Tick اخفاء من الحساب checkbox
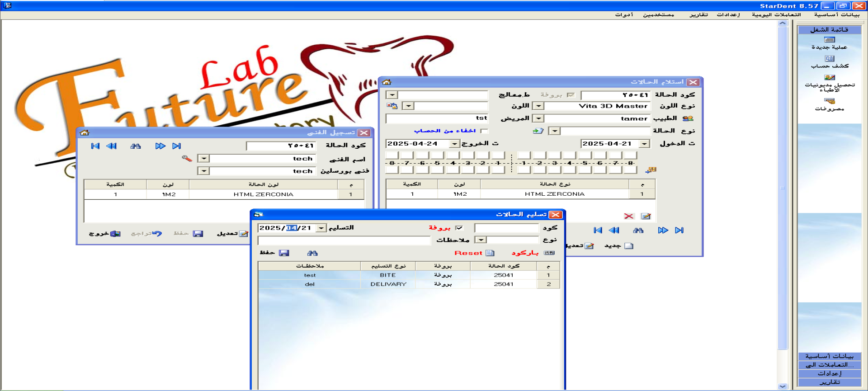 [484, 131]
